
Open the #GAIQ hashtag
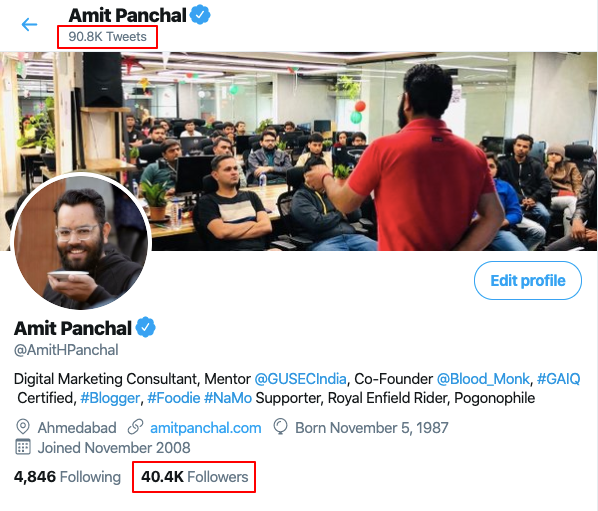coord(559,379)
